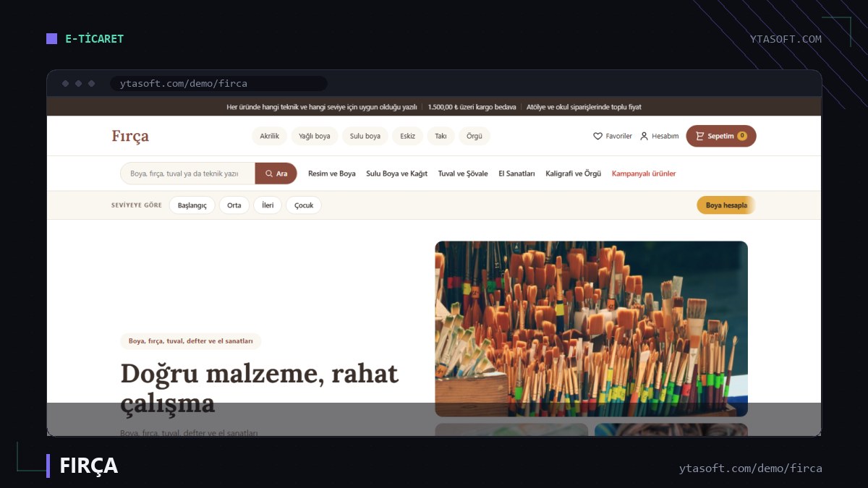Click the 'Boya, fırça, tuval, defter' tag pill
868x488 pixels.
pyautogui.click(x=191, y=341)
